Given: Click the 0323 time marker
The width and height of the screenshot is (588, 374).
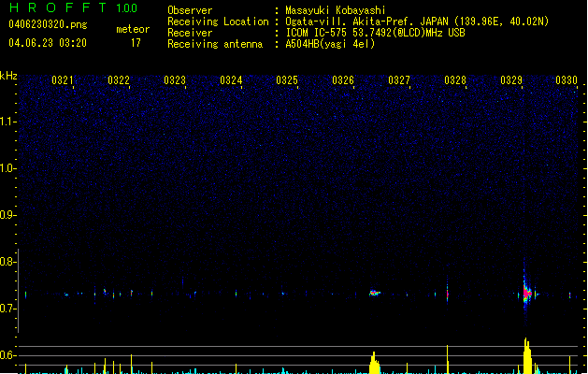Looking at the screenshot, I should click(x=175, y=80).
